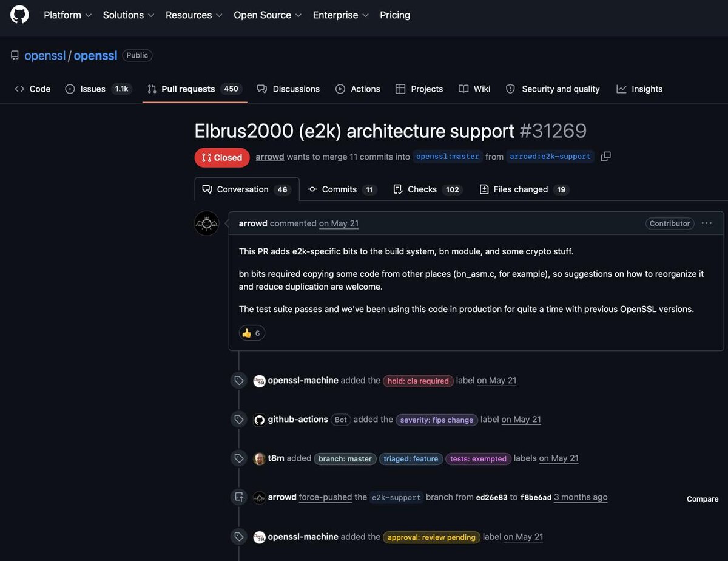Open the Pull requests tab
This screenshot has width=728, height=561.
(195, 89)
